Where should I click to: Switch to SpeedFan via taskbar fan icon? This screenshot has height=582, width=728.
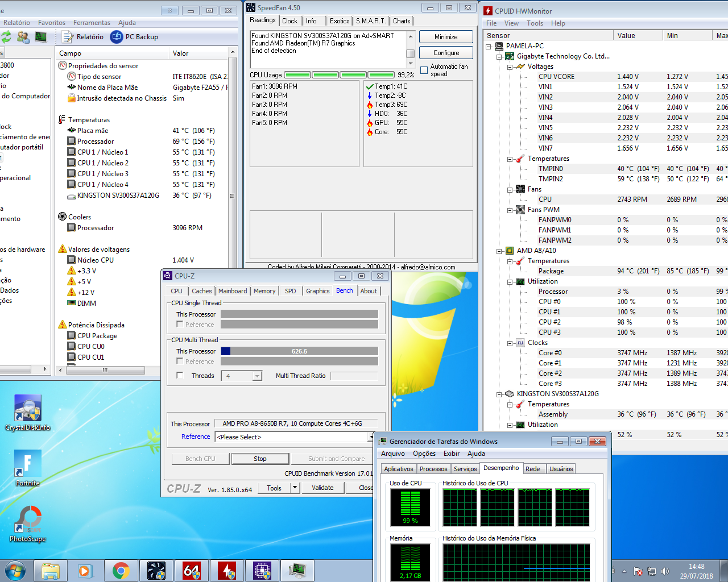coord(156,571)
